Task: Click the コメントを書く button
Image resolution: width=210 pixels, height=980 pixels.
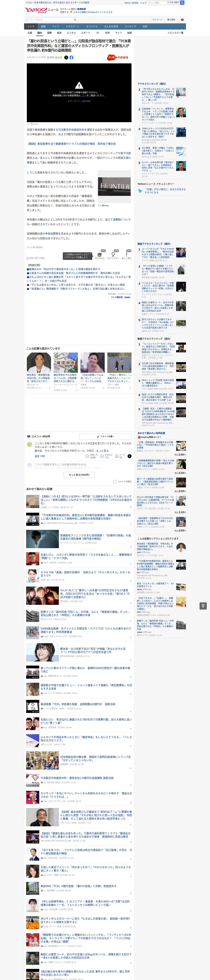Action: [105, 436]
